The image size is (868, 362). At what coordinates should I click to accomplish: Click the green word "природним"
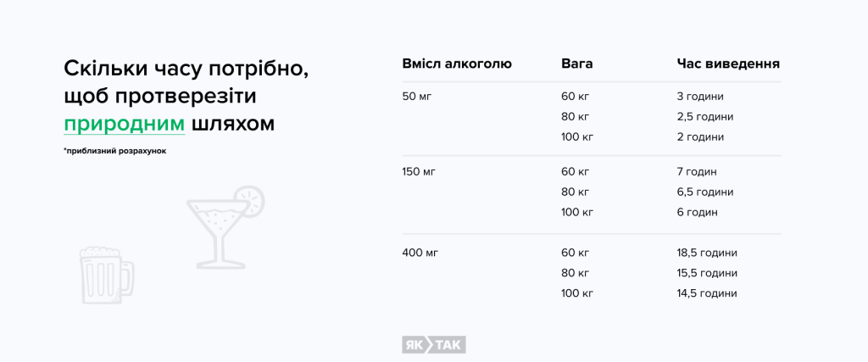coord(124,123)
